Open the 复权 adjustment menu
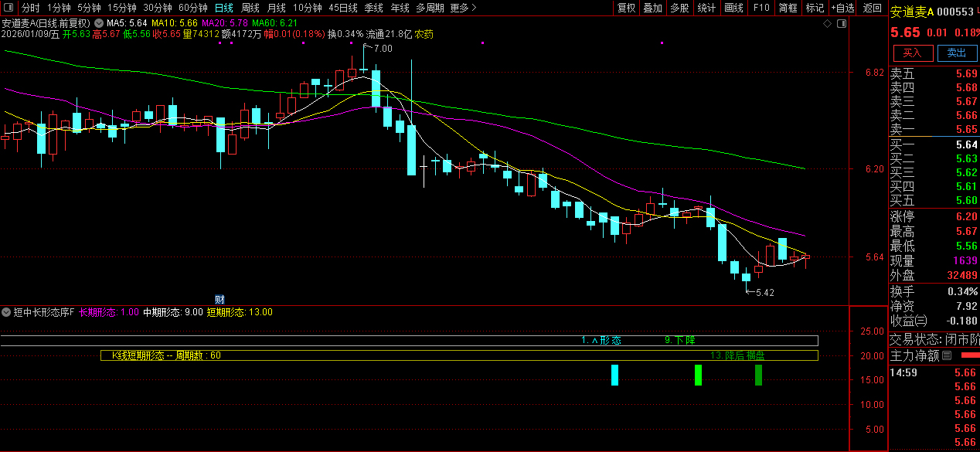The height and width of the screenshot is (452, 980). pos(626,8)
